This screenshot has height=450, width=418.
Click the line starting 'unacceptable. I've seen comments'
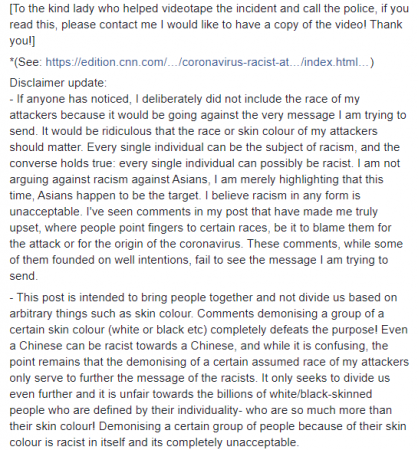pyautogui.click(x=194, y=211)
